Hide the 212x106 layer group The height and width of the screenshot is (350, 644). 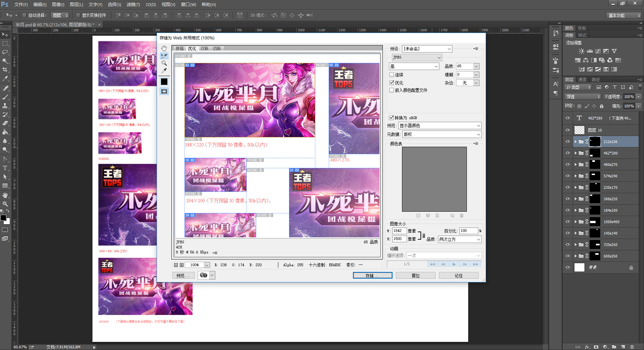coord(568,142)
